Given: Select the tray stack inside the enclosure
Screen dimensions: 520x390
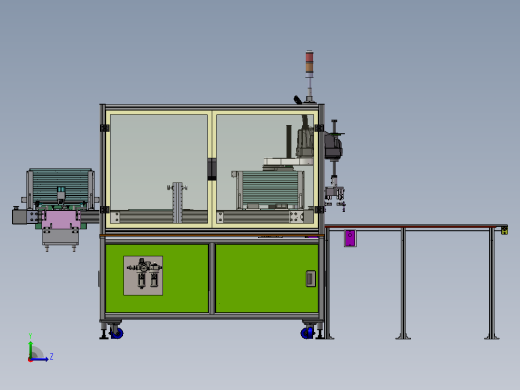Looking at the screenshot, I should pyautogui.click(x=270, y=189).
